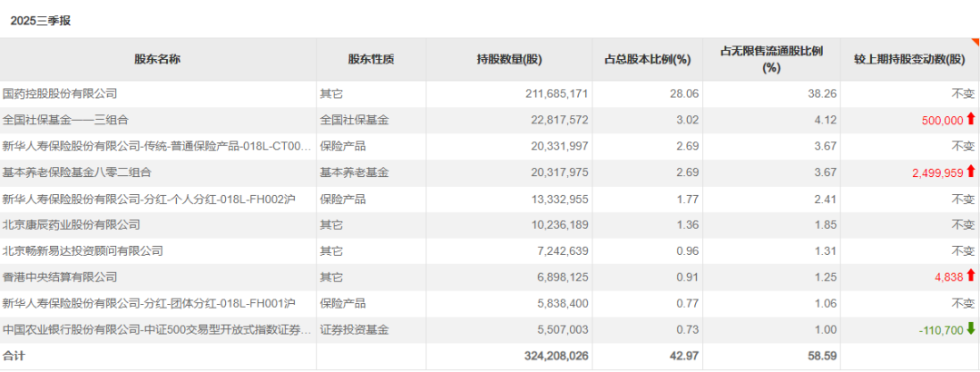980x372 pixels.
Task: Click holdings value 5,507,003
Action: (x=562, y=329)
